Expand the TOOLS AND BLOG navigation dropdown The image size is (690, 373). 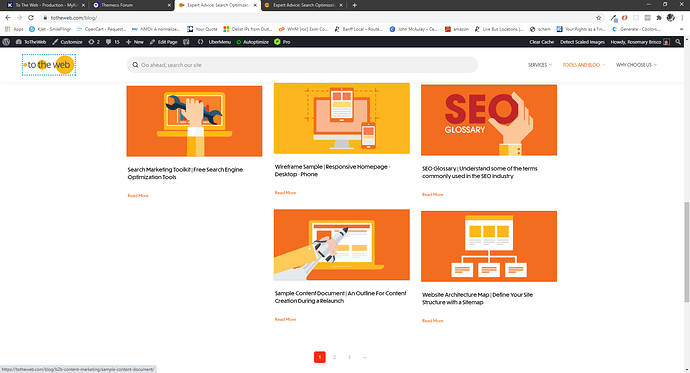(x=584, y=65)
